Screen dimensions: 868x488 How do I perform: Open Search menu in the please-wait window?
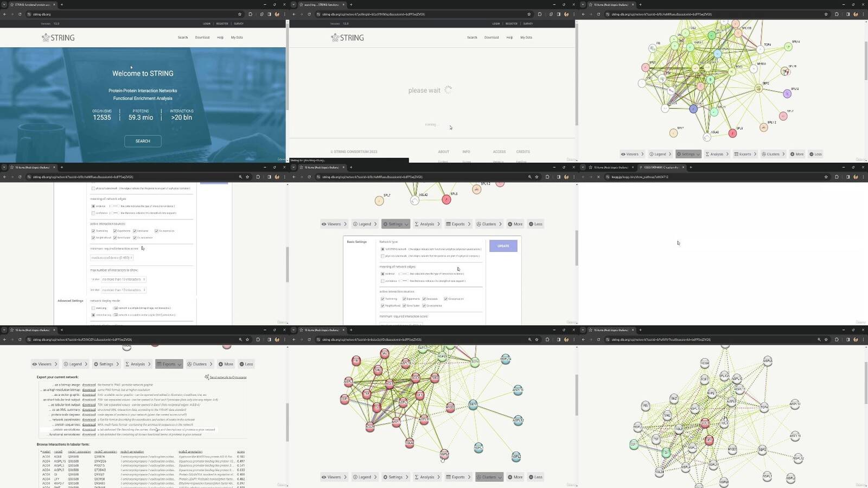(472, 37)
